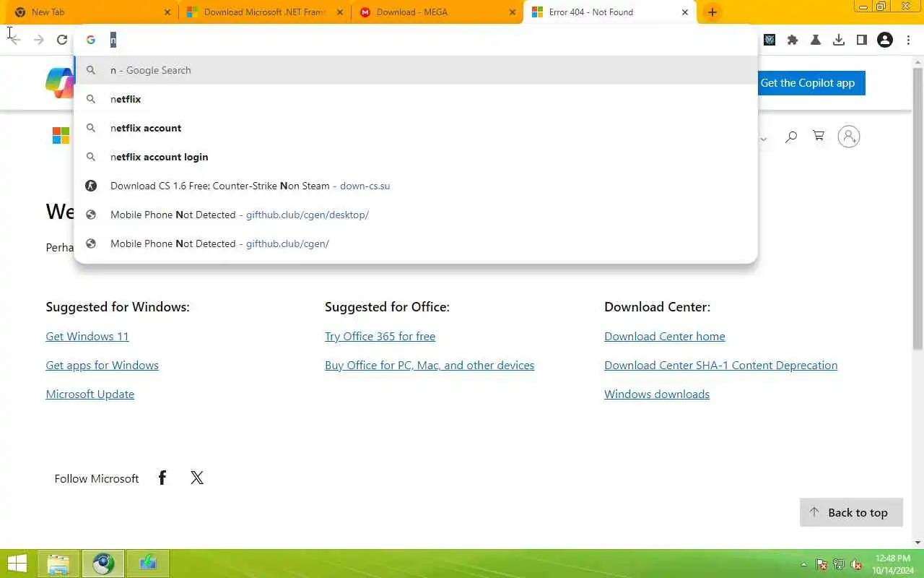Click the Microsoft four-square logo
This screenshot has height=578, width=924.
pos(61,136)
